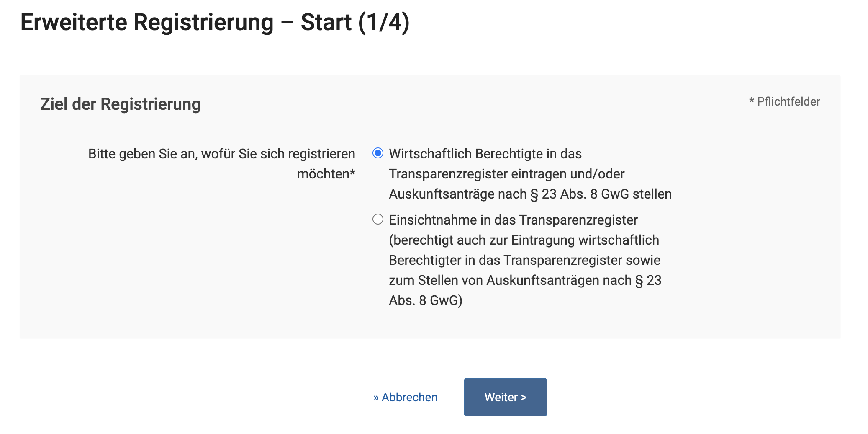Click the "(berechtigt auch zur Eintragung wirtschaftlich" line

point(524,240)
